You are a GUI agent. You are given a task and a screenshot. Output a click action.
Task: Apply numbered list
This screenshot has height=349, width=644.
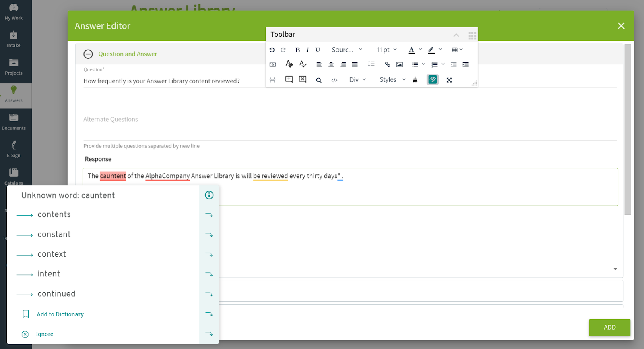click(x=434, y=64)
